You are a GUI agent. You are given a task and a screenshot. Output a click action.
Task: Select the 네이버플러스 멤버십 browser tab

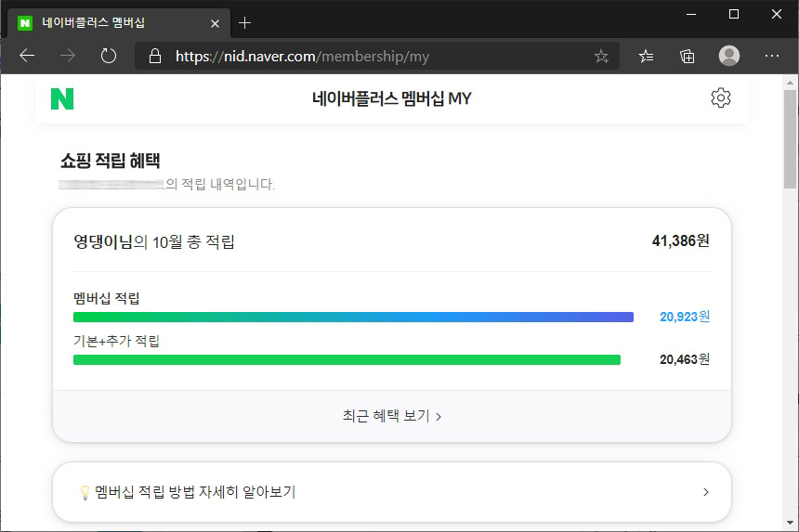119,23
